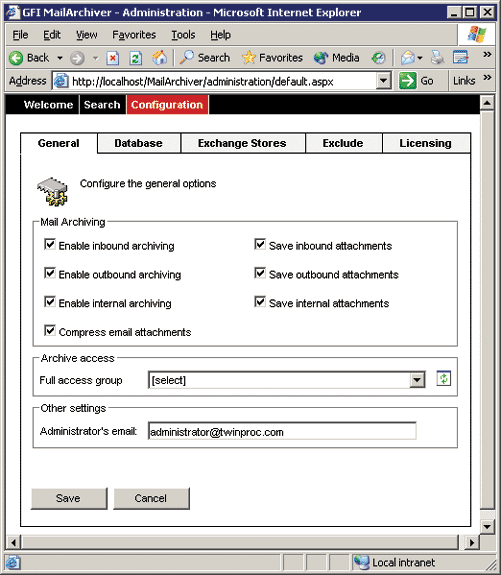Open the Forward button history arrow
The width and height of the screenshot is (501, 575).
95,58
